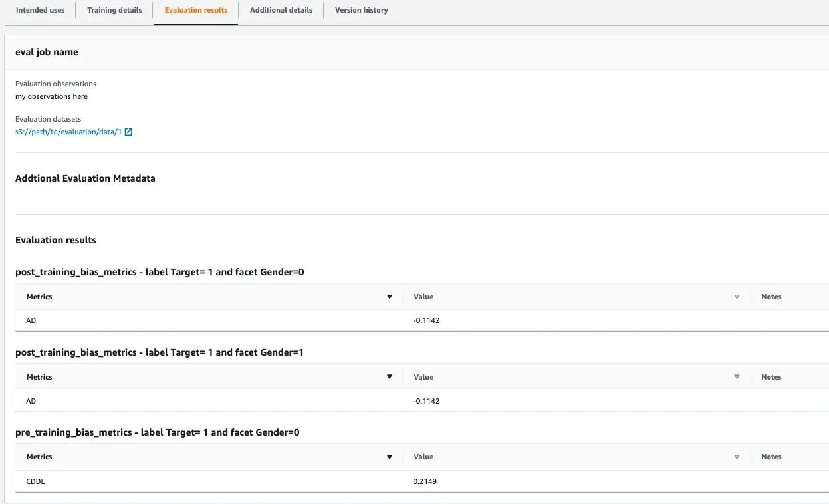Switch to the Intended uses tab
The image size is (829, 504).
pyautogui.click(x=40, y=10)
